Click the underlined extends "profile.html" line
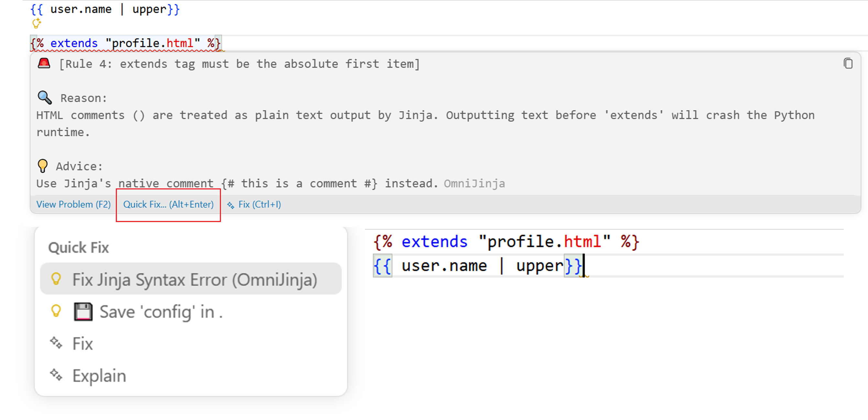 click(125, 43)
